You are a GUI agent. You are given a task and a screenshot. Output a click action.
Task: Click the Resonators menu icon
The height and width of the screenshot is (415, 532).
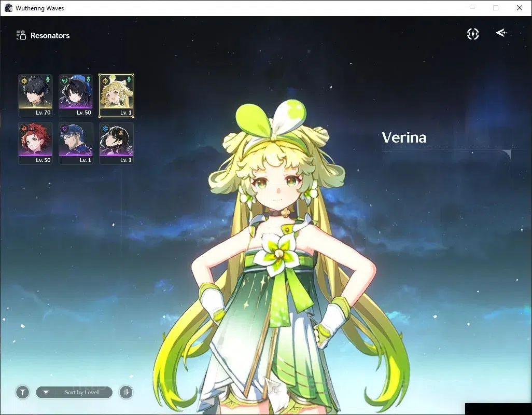tap(21, 35)
